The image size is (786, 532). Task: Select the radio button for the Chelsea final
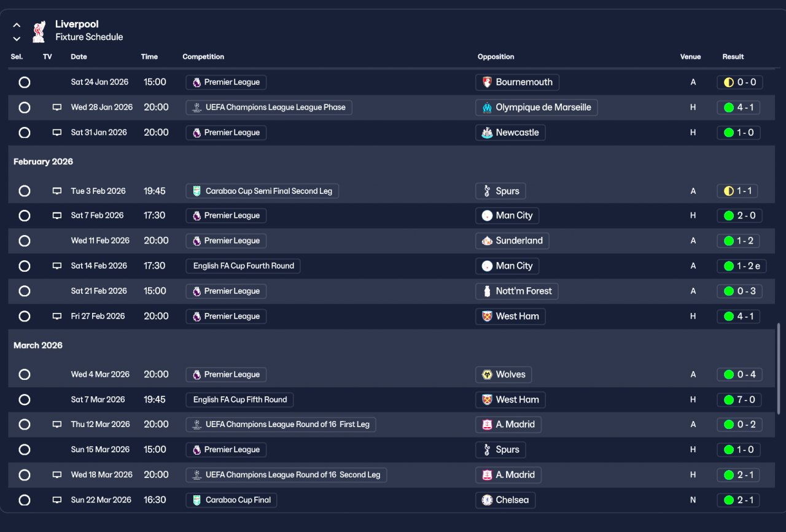tap(25, 500)
